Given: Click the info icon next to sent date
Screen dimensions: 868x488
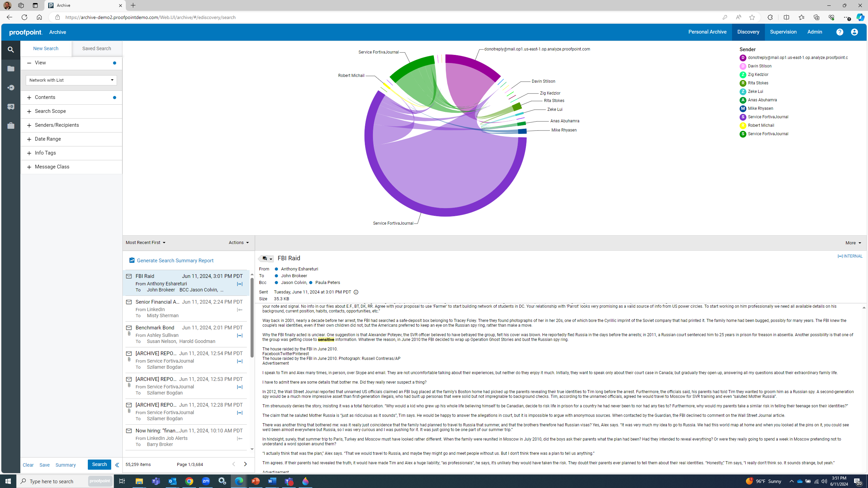Looking at the screenshot, I should coord(356,292).
